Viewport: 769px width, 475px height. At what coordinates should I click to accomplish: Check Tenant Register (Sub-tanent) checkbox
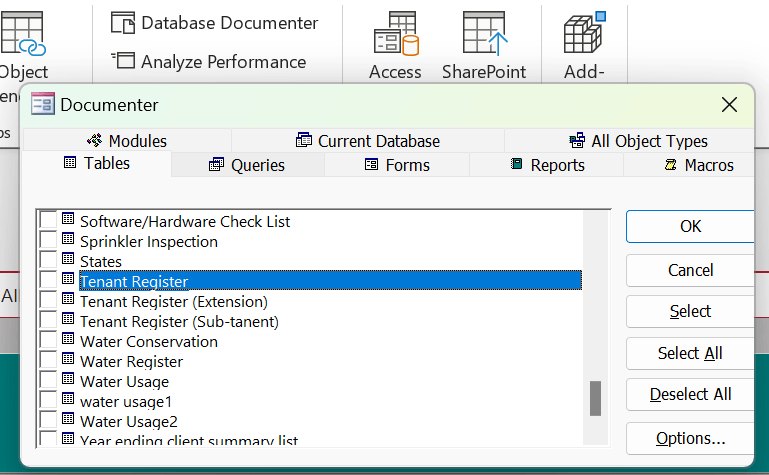48,320
